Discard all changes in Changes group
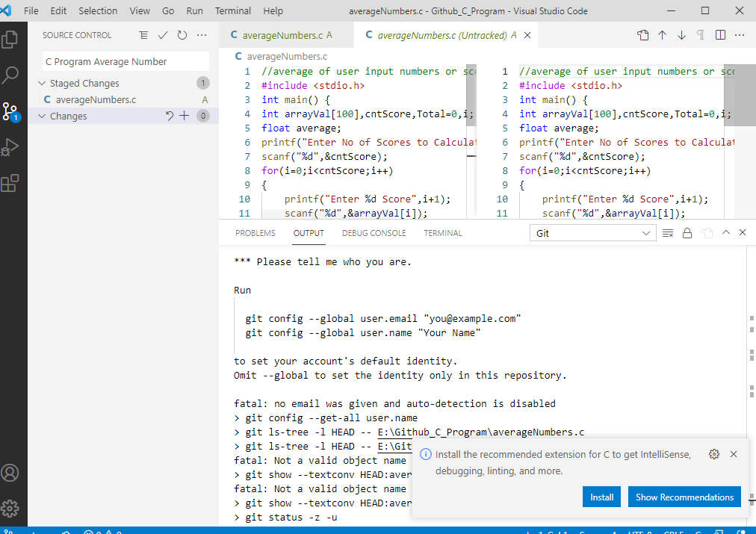This screenshot has width=756, height=534. pyautogui.click(x=170, y=116)
